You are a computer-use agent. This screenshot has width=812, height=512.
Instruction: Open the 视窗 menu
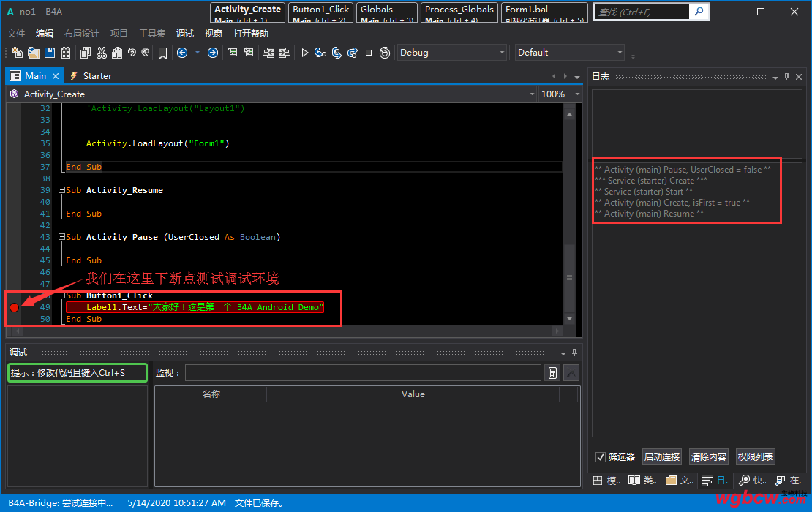point(214,34)
